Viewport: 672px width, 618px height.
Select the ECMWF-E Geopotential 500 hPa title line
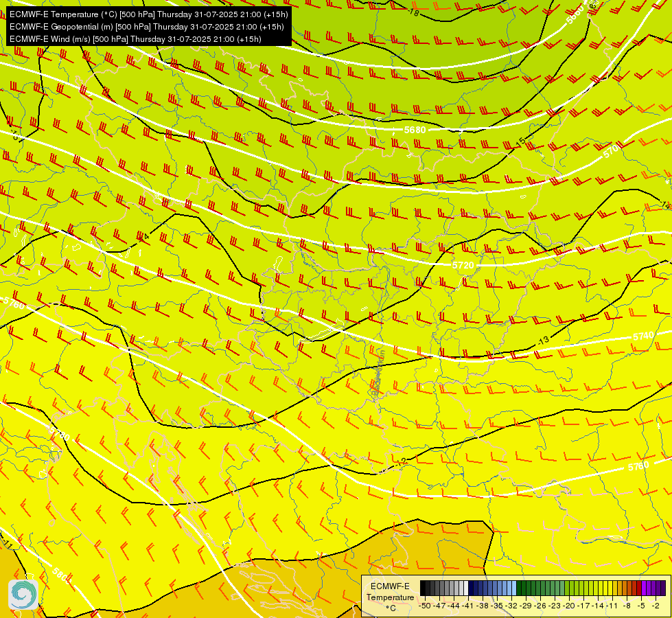[x=147, y=27]
